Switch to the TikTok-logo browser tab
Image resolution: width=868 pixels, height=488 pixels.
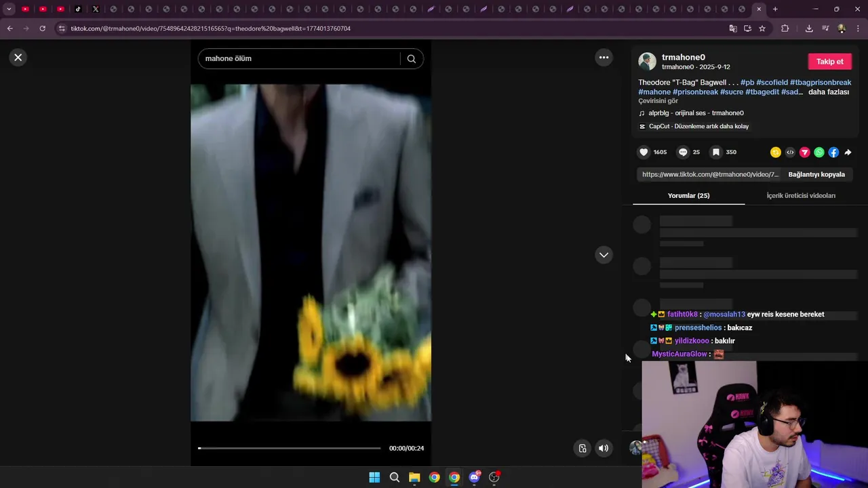click(78, 9)
